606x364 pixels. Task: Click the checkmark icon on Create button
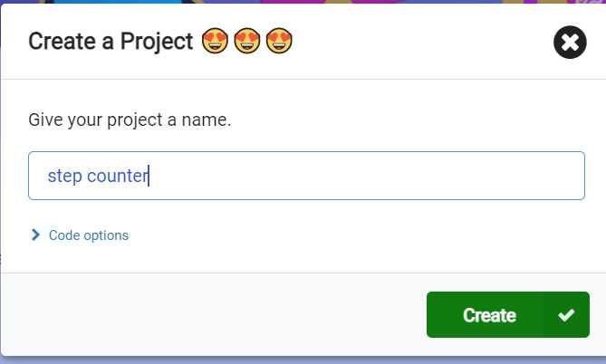click(x=566, y=315)
